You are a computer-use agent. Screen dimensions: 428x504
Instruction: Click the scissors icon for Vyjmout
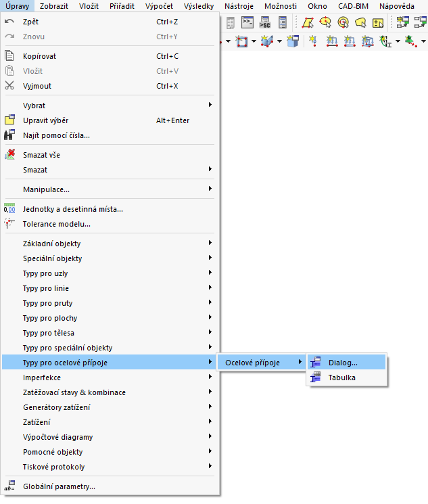tap(9, 85)
